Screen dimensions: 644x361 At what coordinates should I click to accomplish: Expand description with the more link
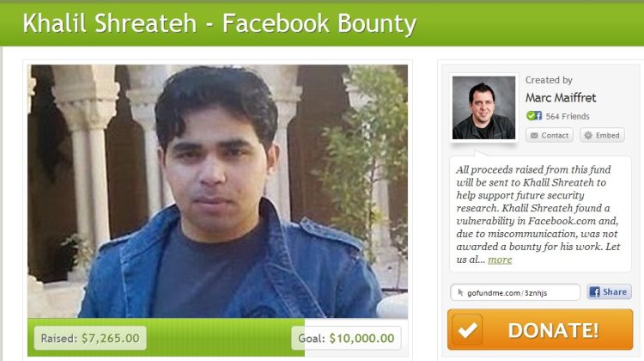500,260
